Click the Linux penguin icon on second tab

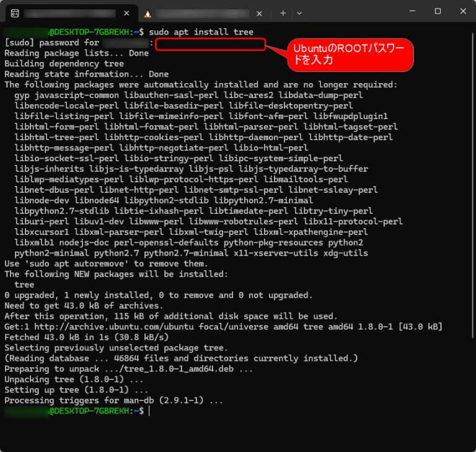(x=148, y=14)
